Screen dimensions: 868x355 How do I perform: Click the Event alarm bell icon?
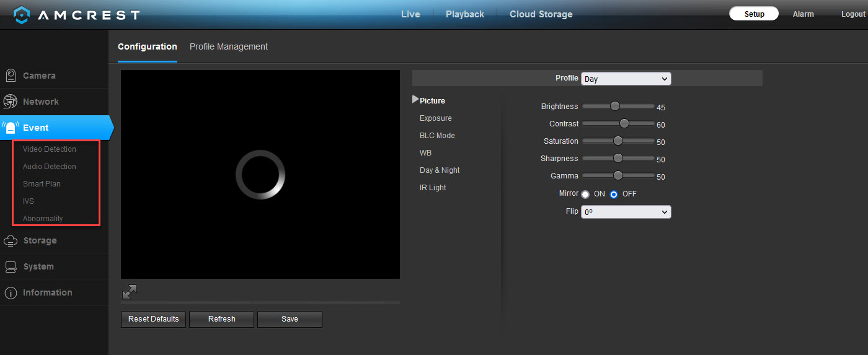point(11,128)
